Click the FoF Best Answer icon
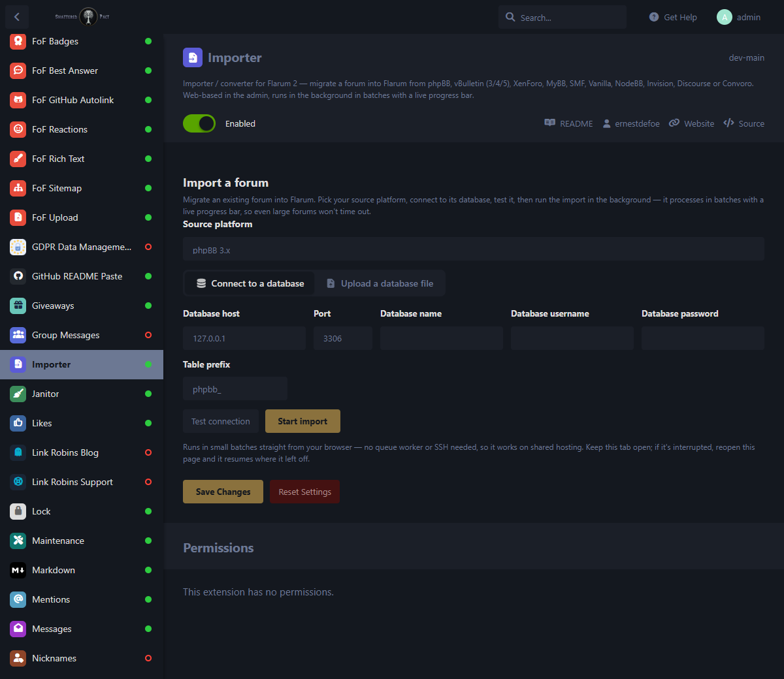The height and width of the screenshot is (679, 784). tap(18, 71)
